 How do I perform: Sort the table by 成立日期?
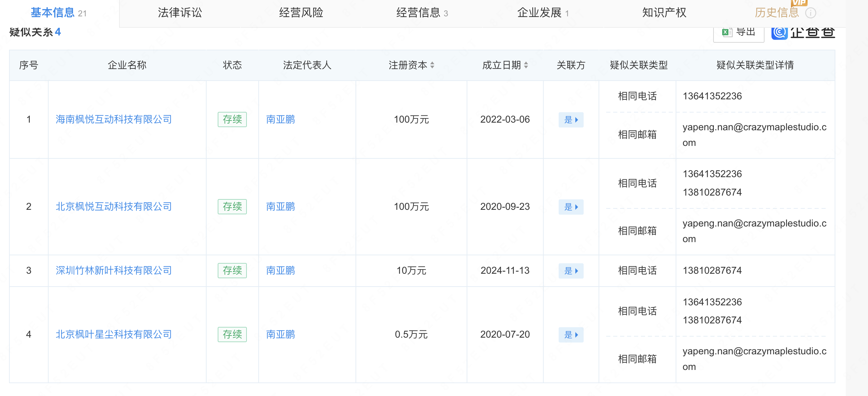[x=526, y=65]
